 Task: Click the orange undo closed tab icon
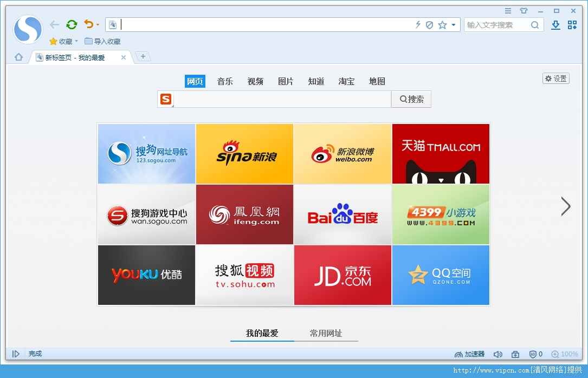click(x=88, y=24)
